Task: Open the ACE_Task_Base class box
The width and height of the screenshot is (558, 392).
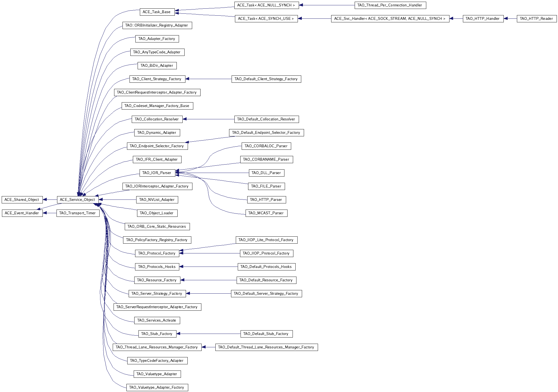Action: tap(157, 12)
